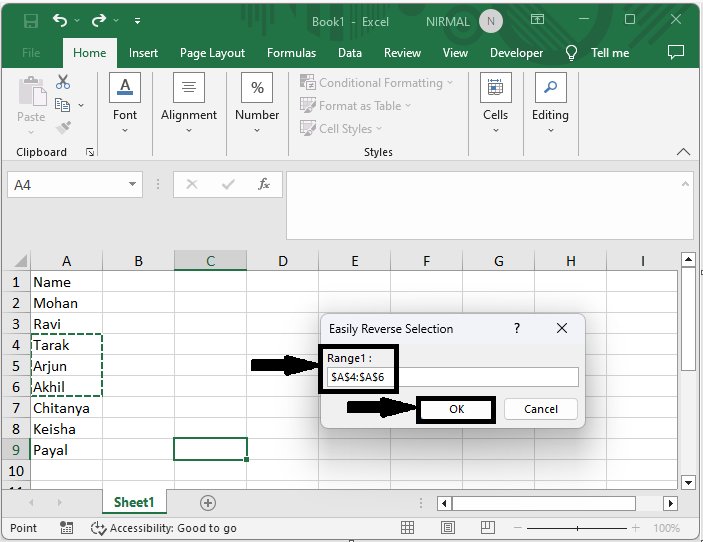This screenshot has width=703, height=542.
Task: Switch to Page Break Preview
Action: tap(487, 528)
